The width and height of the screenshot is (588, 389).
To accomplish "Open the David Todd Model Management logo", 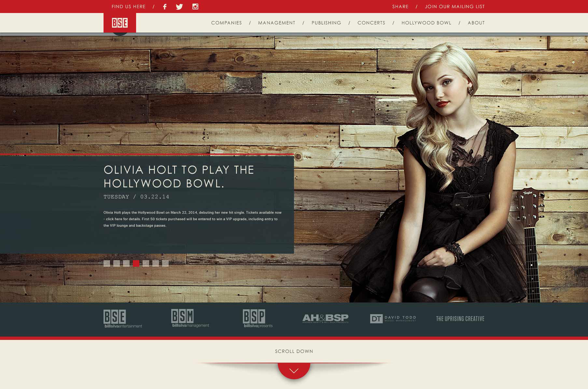I will coord(393,318).
